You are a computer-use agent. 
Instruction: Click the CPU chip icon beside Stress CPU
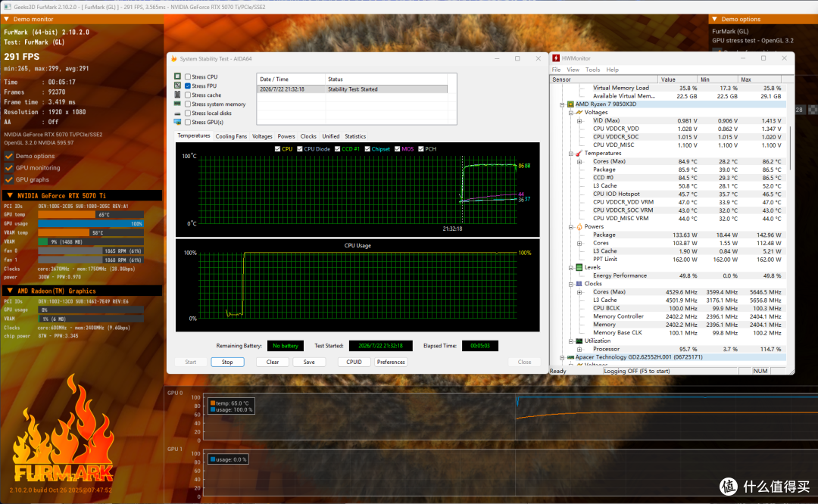pyautogui.click(x=177, y=76)
